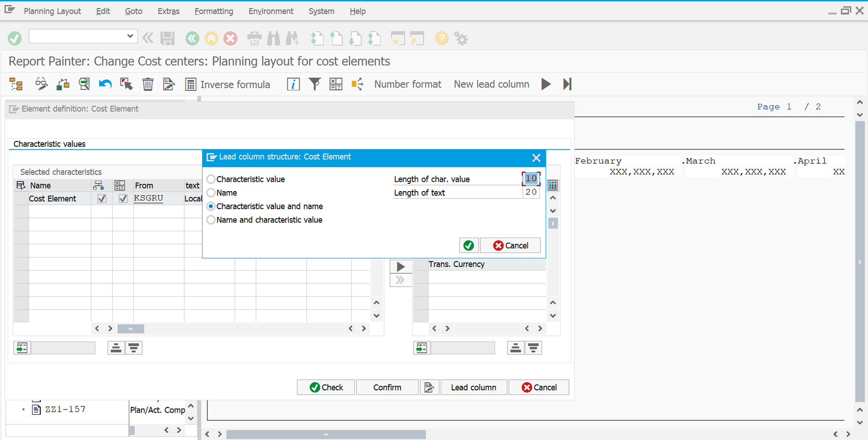This screenshot has width=868, height=440.
Task: Click green checkmark OK in Lead column dialog
Action: point(469,245)
